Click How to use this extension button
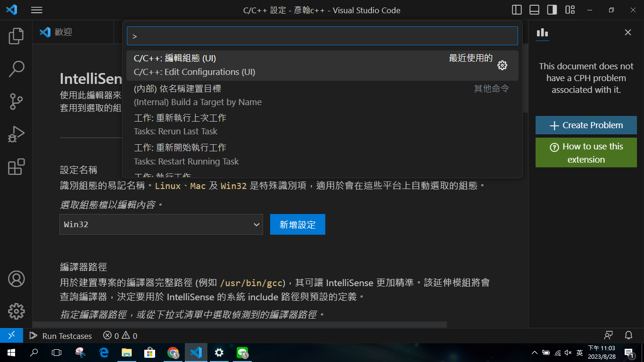This screenshot has height=362, width=644. (x=586, y=153)
